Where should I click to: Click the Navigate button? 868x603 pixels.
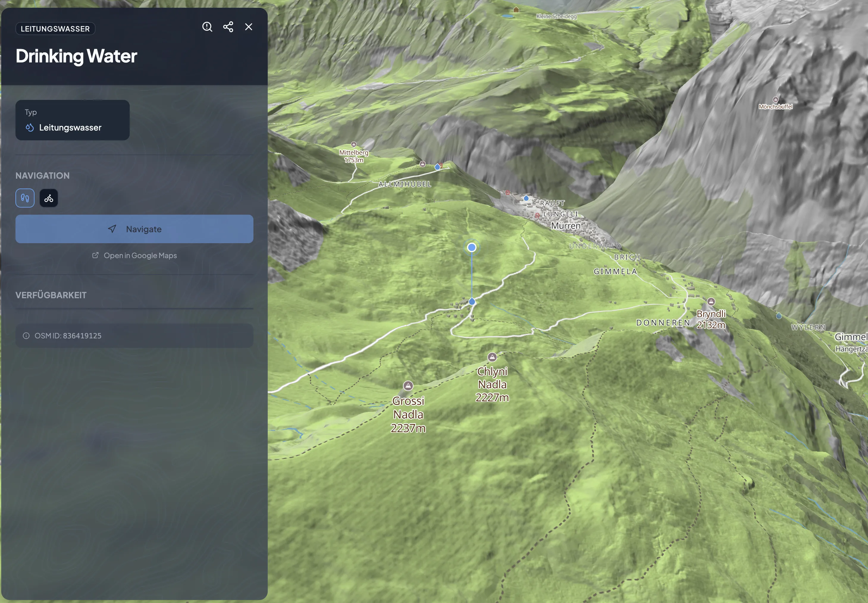click(134, 229)
